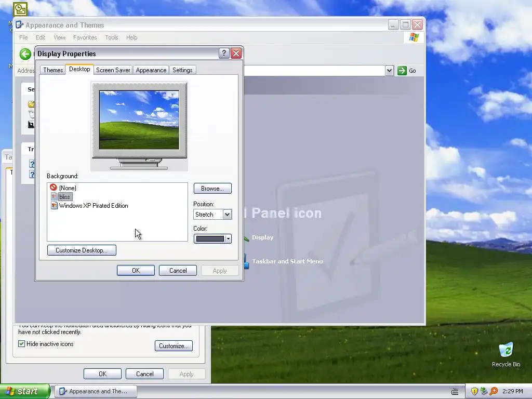Open the File menu
The height and width of the screenshot is (399, 532).
click(x=23, y=37)
